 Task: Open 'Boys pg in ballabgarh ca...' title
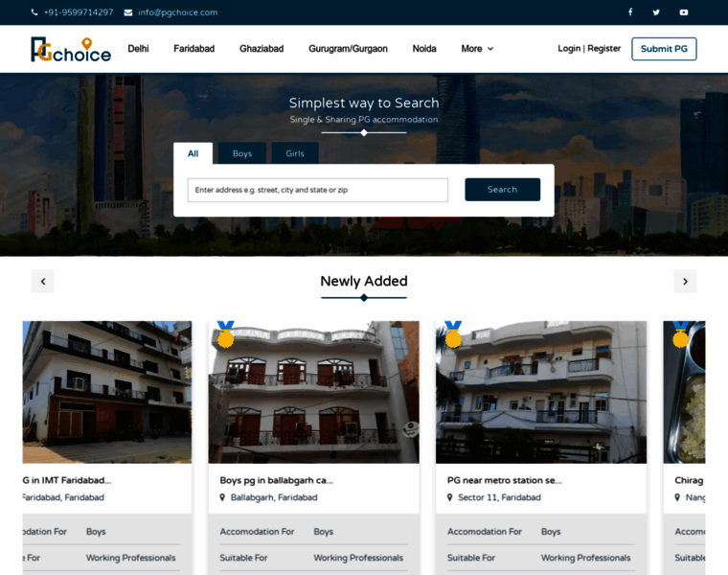276,480
